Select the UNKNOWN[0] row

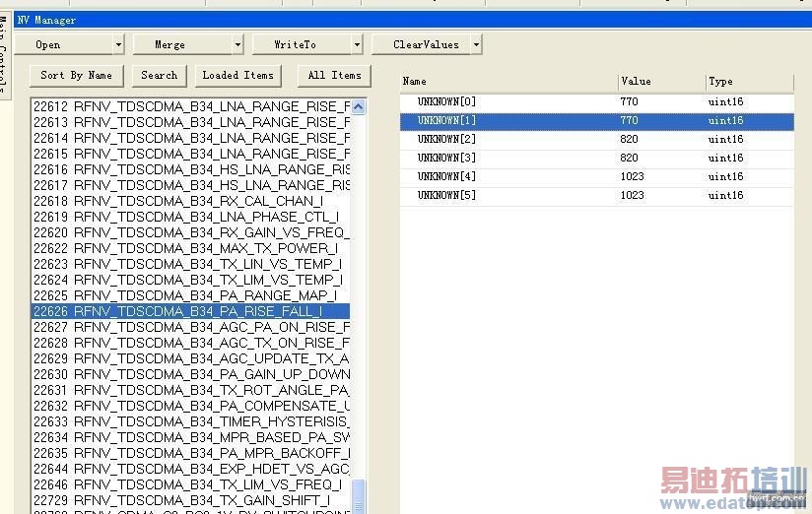point(596,102)
